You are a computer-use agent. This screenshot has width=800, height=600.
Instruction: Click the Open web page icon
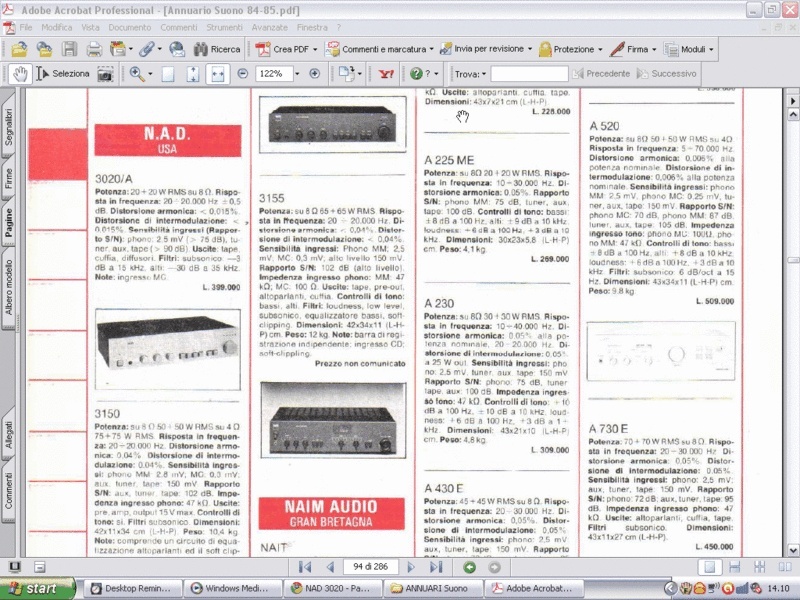(x=44, y=49)
